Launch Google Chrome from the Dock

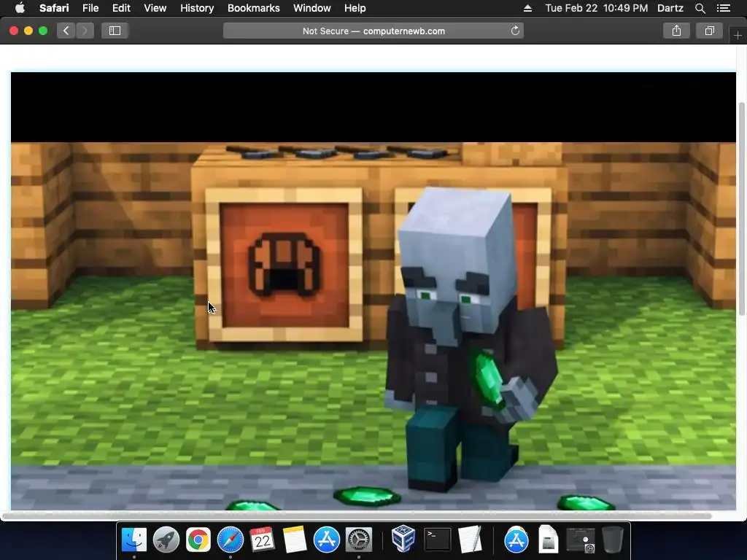[198, 540]
